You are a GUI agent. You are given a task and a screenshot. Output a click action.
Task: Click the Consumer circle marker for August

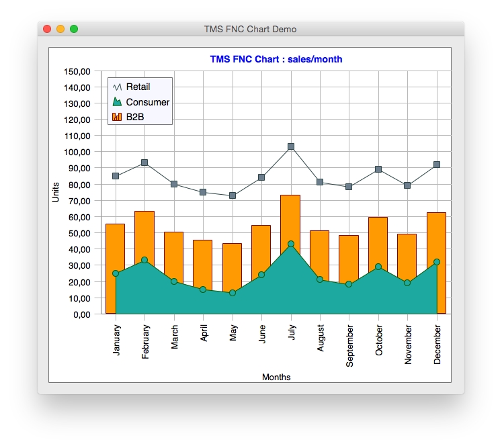tap(320, 279)
